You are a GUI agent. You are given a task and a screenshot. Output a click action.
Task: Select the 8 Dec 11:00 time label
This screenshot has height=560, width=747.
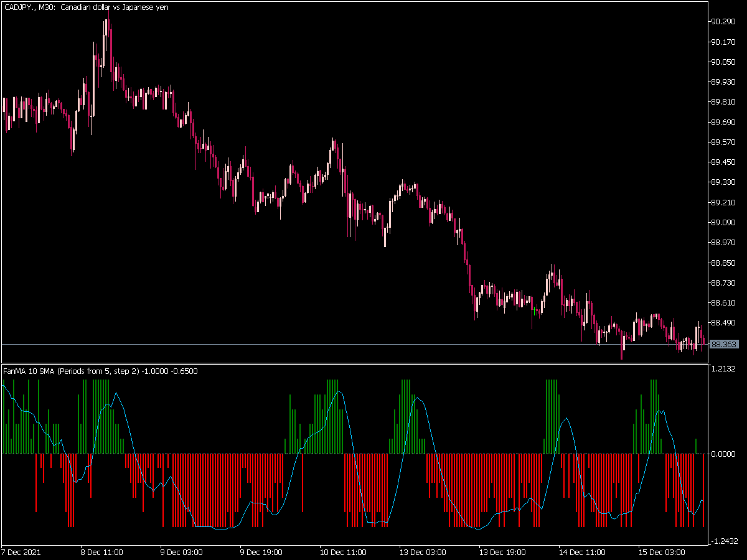pos(101,553)
